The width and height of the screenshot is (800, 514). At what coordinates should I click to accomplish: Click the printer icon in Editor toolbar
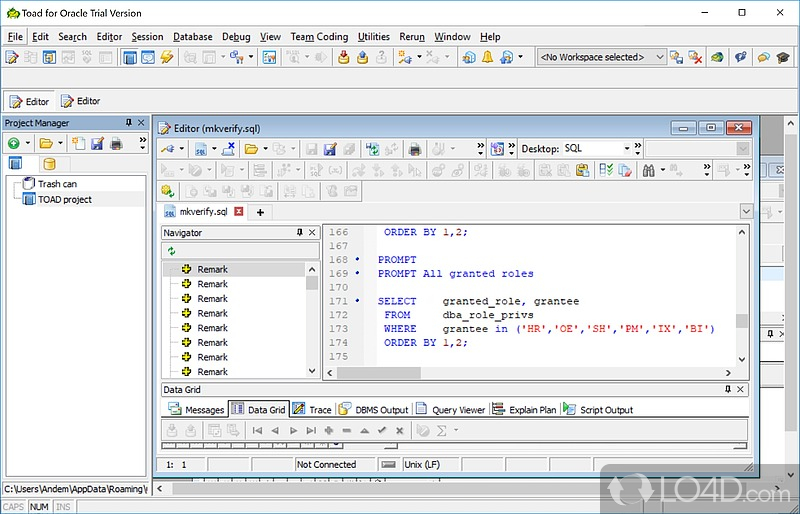click(x=414, y=149)
